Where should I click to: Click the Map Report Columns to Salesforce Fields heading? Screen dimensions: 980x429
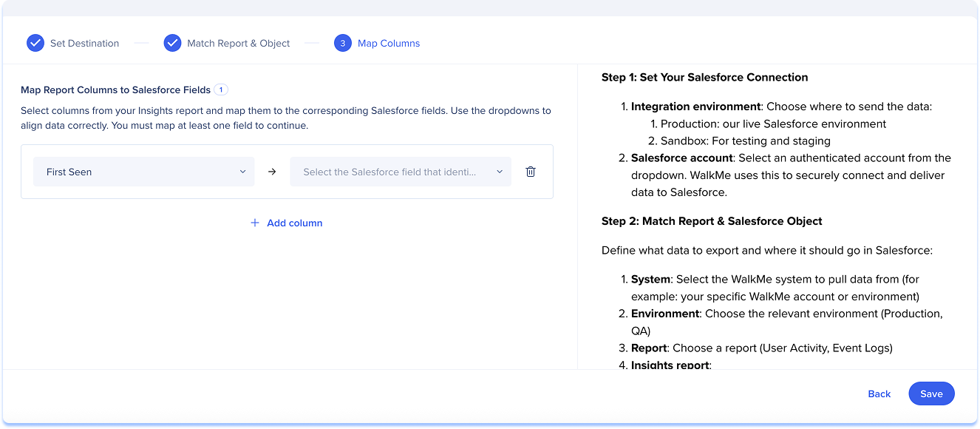point(115,89)
